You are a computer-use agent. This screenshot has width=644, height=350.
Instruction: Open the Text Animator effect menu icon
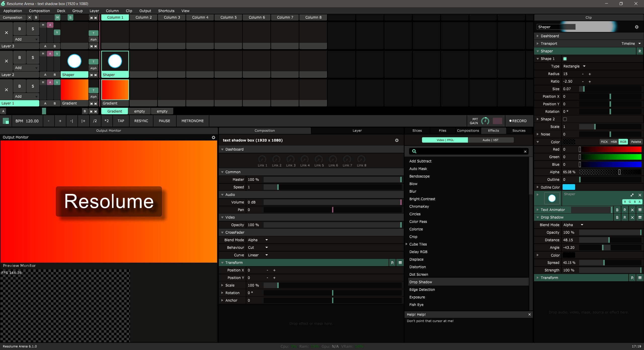click(640, 210)
